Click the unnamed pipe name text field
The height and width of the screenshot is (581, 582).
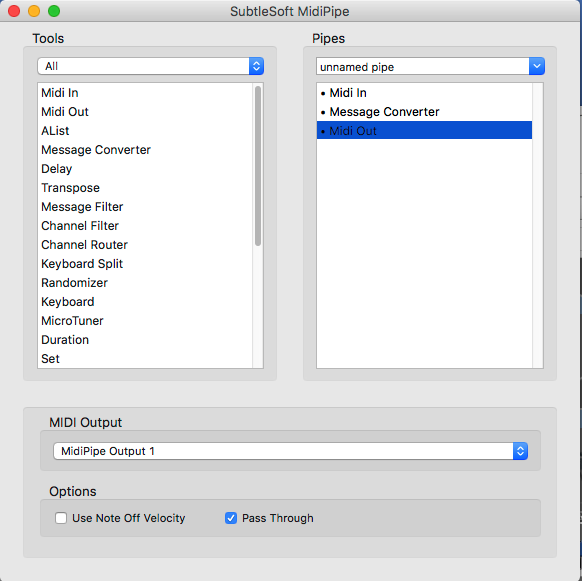(422, 67)
